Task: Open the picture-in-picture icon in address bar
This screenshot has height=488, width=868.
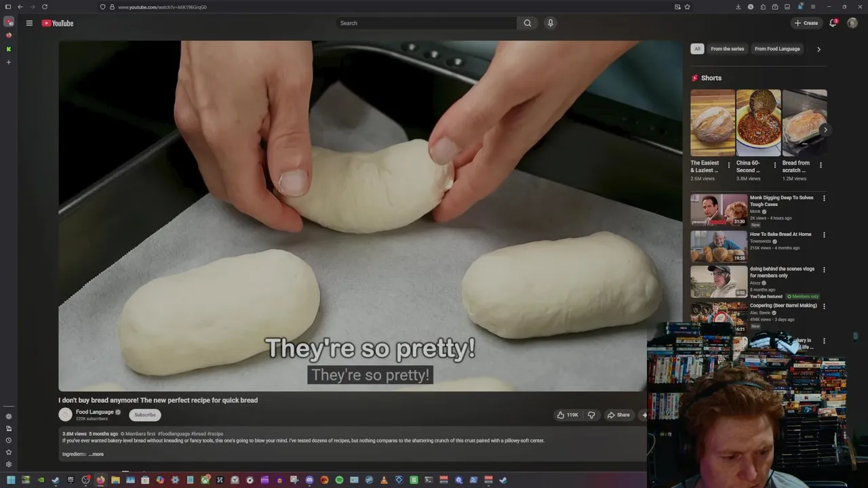Action: coord(677,7)
